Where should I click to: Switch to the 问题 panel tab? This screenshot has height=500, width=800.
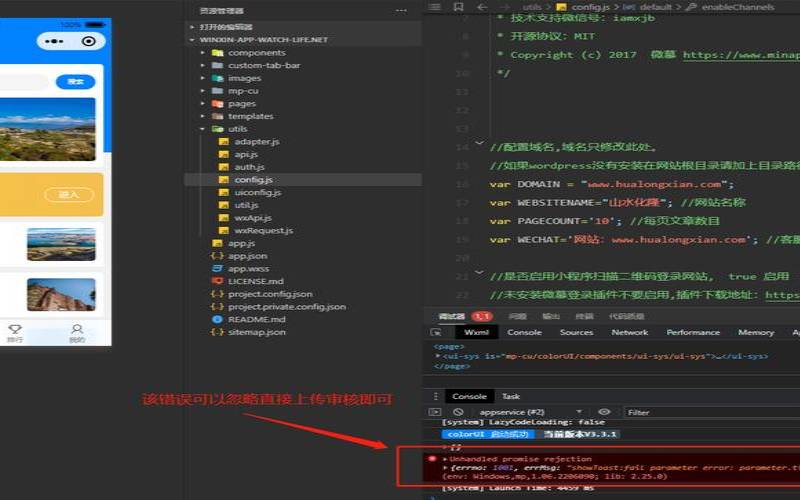(x=517, y=316)
